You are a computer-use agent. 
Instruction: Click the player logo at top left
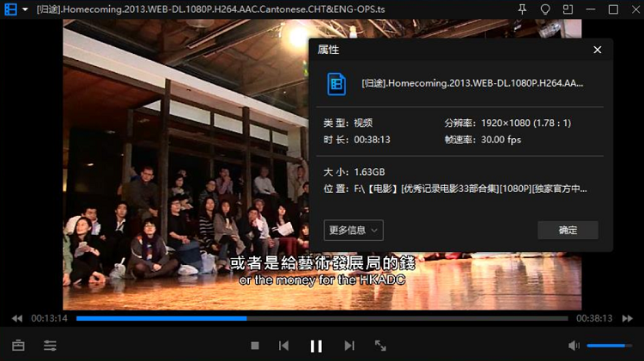click(9, 9)
